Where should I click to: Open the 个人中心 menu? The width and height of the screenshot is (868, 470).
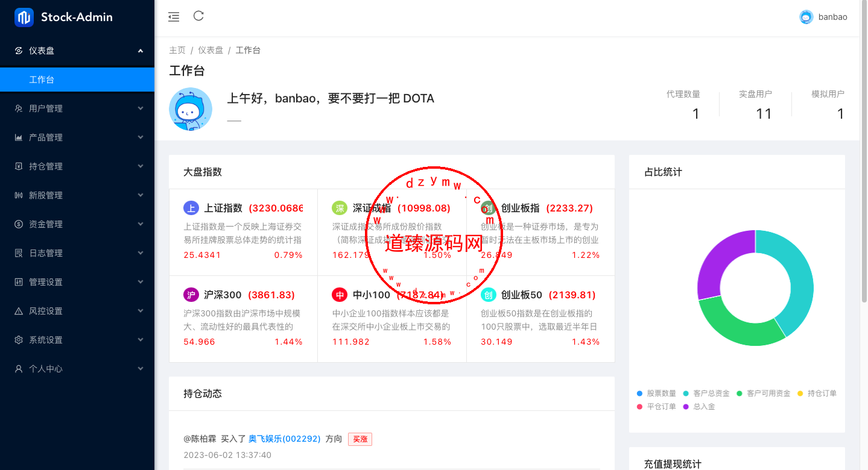click(77, 369)
